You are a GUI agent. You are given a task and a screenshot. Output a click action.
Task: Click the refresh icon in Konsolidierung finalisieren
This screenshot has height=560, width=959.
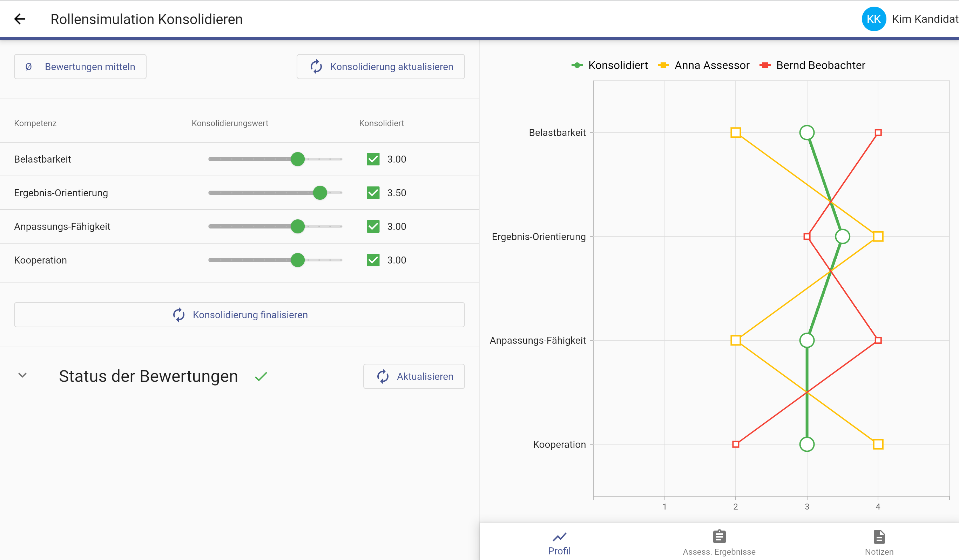[179, 315]
